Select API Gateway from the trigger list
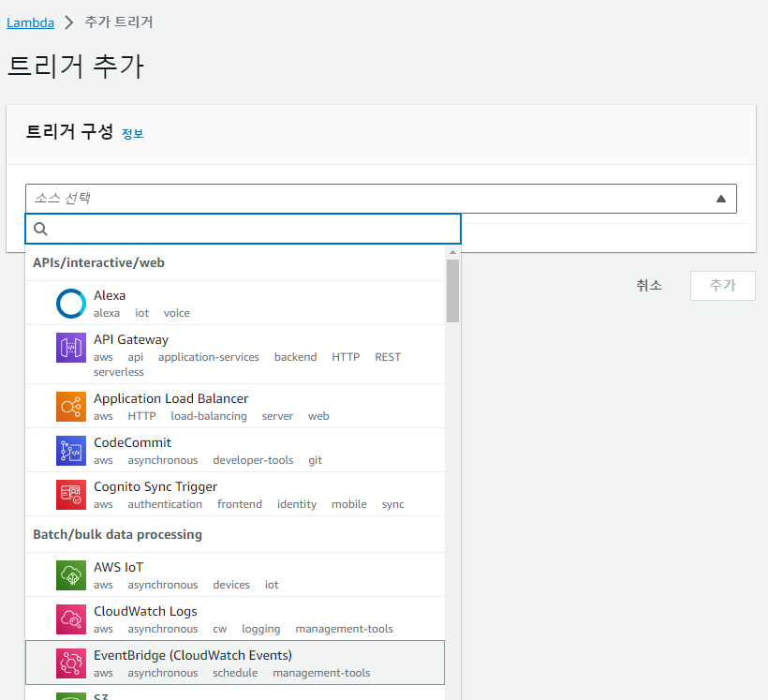The image size is (768, 700). tap(235, 354)
